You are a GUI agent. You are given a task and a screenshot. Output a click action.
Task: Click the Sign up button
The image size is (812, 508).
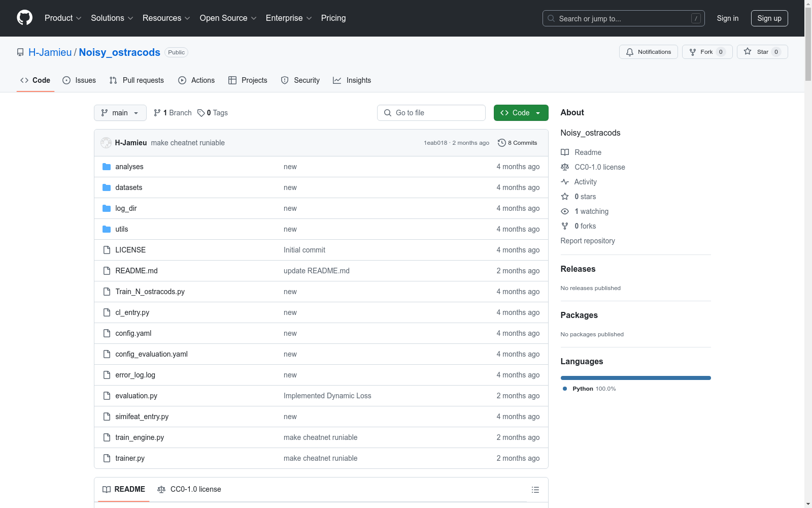coord(769,18)
